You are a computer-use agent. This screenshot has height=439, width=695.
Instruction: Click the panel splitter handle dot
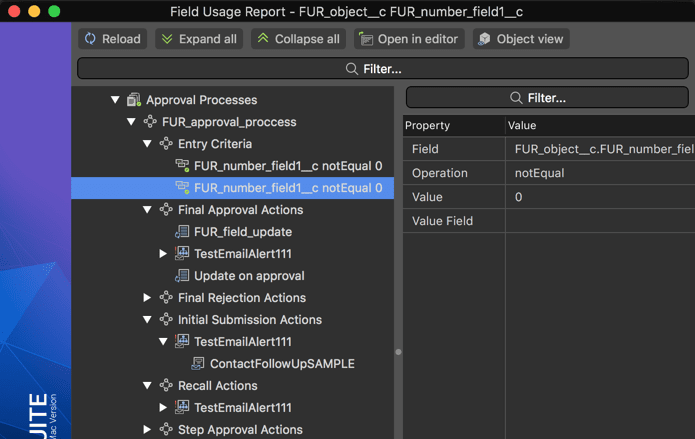pyautogui.click(x=398, y=352)
